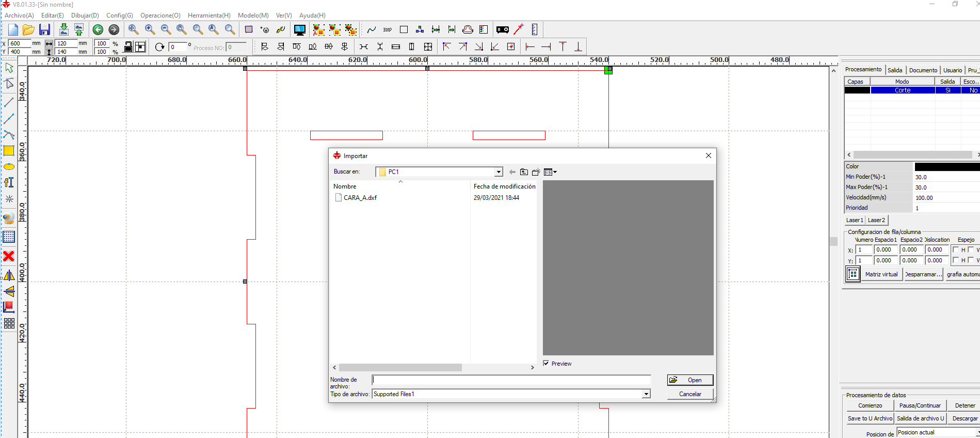Enable the X row H mirror checkbox
Image resolution: width=980 pixels, height=438 pixels.
[956, 250]
